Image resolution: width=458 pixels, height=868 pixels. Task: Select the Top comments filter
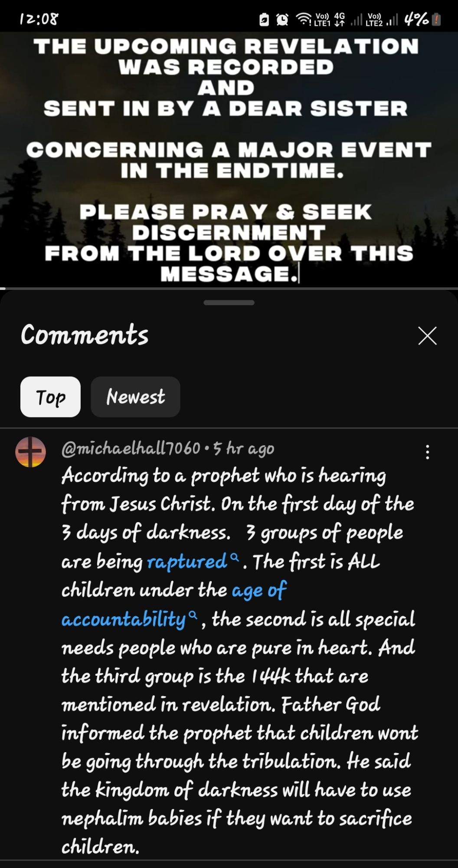[x=50, y=397]
